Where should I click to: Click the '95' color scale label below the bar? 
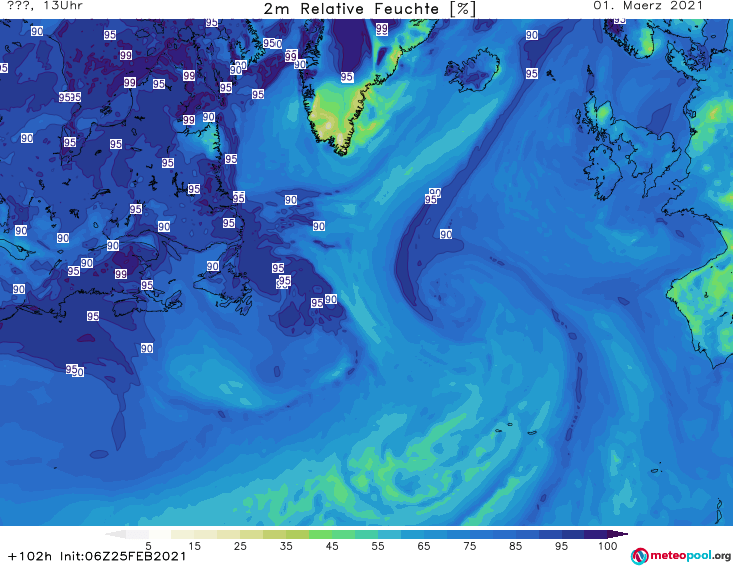561,546
